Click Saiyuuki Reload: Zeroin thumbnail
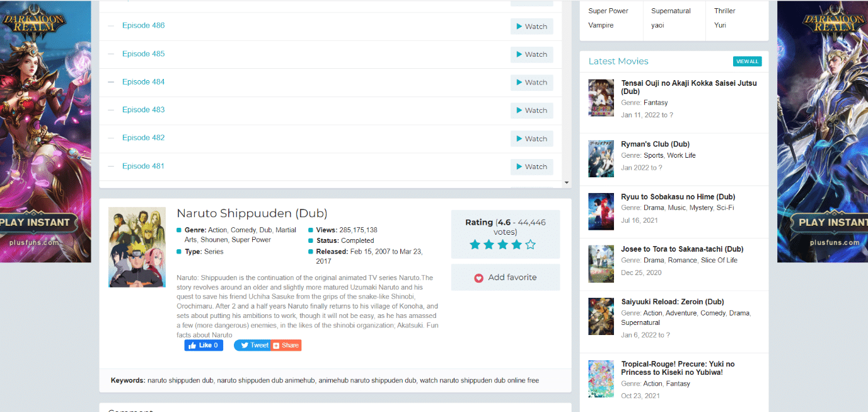This screenshot has width=868, height=412. tap(601, 316)
